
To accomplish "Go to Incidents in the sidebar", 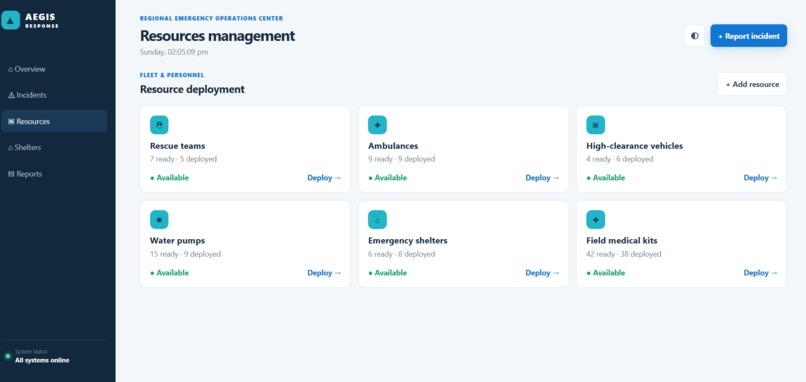I will (x=54, y=95).
